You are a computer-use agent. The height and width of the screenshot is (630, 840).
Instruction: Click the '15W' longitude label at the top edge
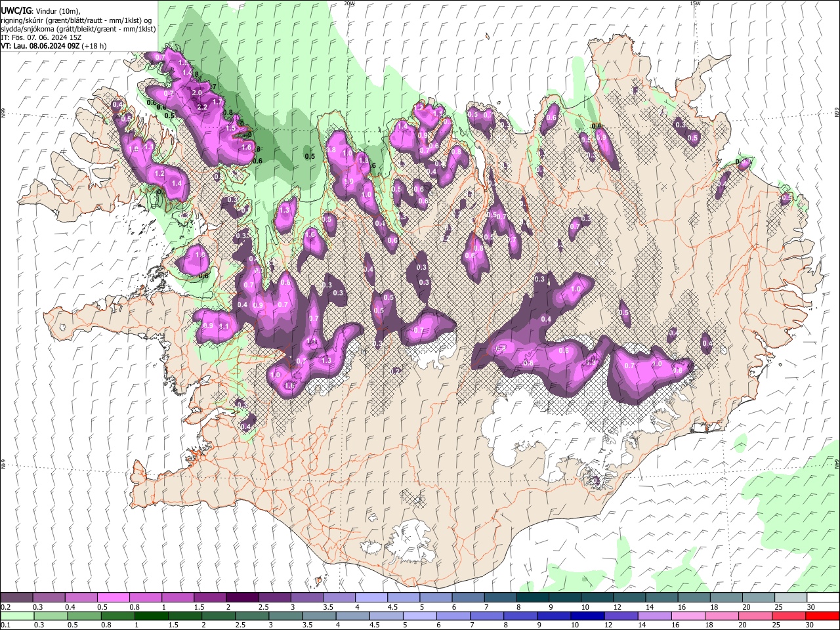(x=695, y=3)
